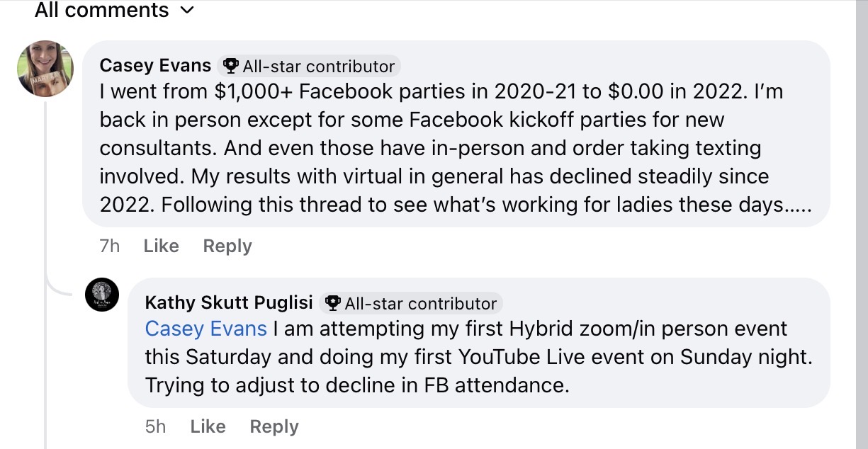Click Kathy's reply text about Hybrid zoom event

[478, 357]
